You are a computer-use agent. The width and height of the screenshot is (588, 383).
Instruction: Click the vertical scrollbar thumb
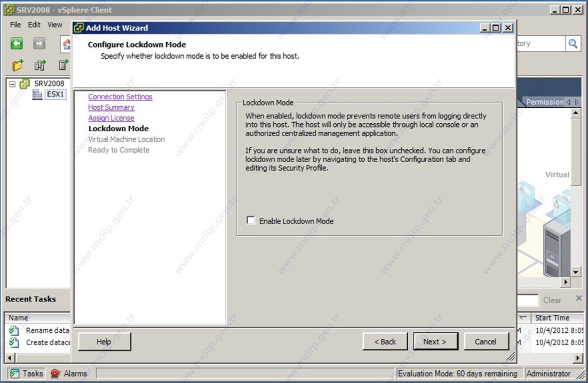(576, 151)
